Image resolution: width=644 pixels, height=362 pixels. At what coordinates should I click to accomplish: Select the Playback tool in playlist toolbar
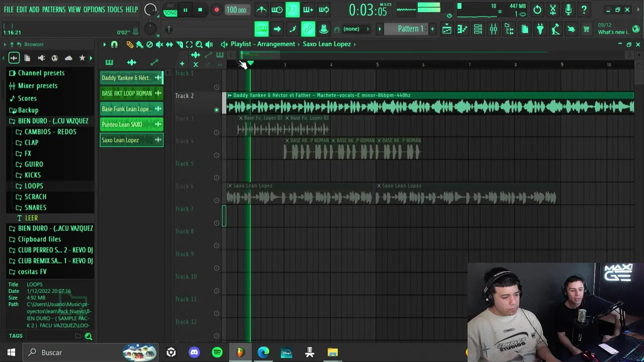pyautogui.click(x=209, y=44)
